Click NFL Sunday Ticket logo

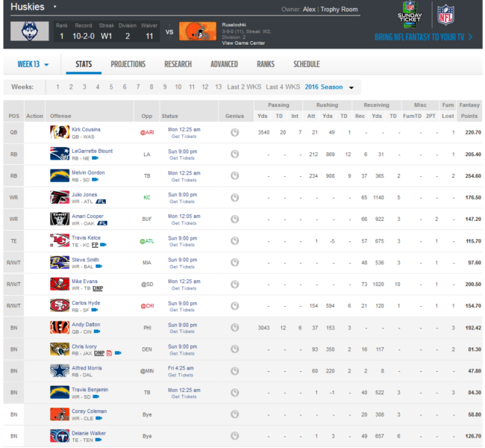point(410,15)
